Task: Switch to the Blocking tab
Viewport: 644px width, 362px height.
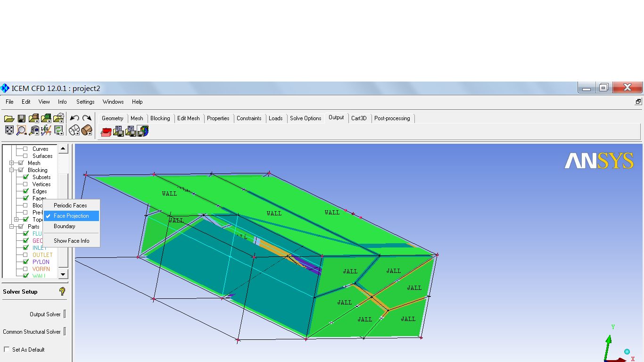Action: click(x=160, y=118)
